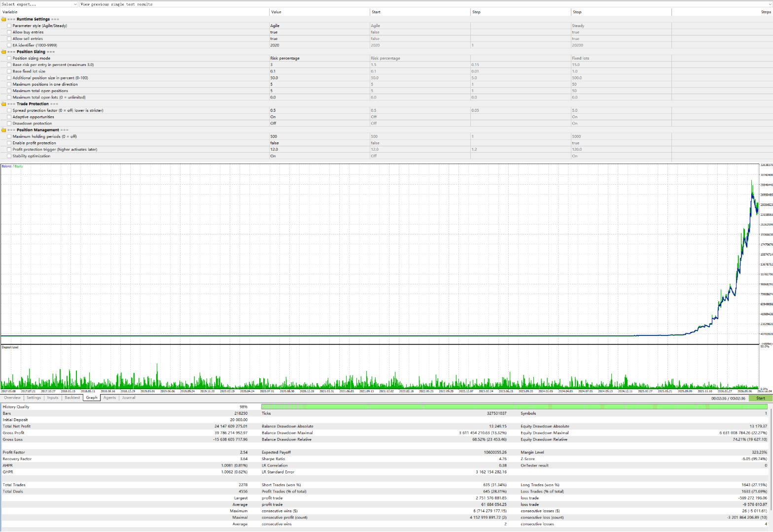
Task: Click the Stop column header
Action: coord(621,12)
